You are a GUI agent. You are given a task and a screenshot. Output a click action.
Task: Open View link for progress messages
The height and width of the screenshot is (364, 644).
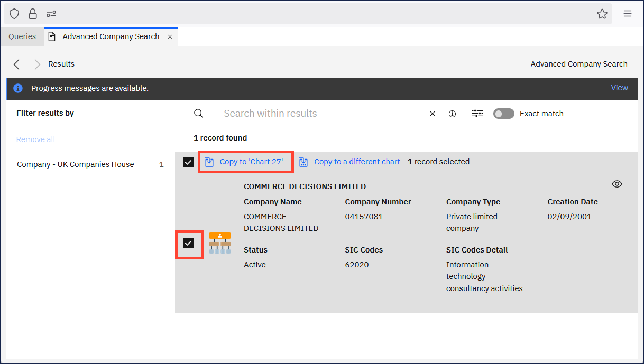pyautogui.click(x=620, y=88)
